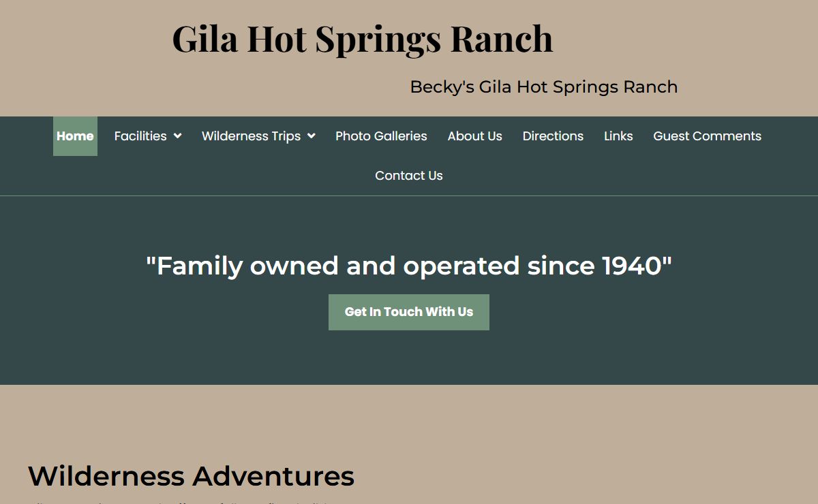Open the Links navigation item
The width and height of the screenshot is (818, 504).
pyautogui.click(x=618, y=136)
